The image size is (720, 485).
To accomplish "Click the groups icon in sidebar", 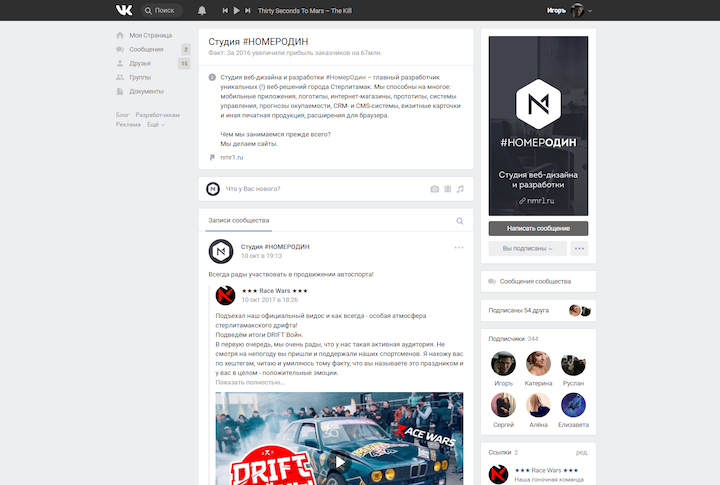I will coord(120,77).
